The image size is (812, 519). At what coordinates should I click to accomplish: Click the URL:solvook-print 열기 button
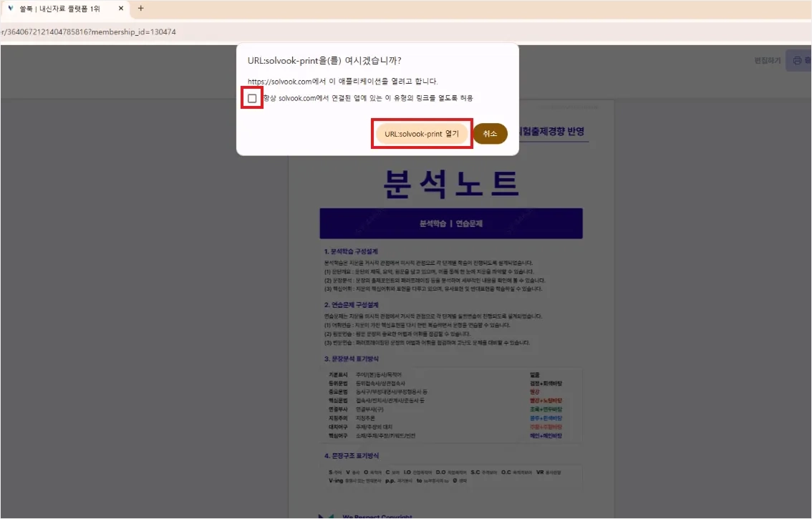click(x=422, y=134)
